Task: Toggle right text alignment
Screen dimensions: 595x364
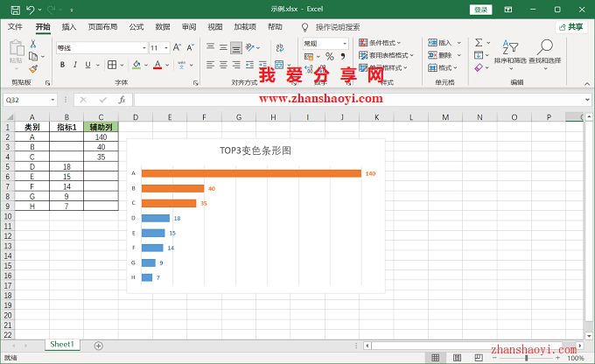Action: [236, 65]
